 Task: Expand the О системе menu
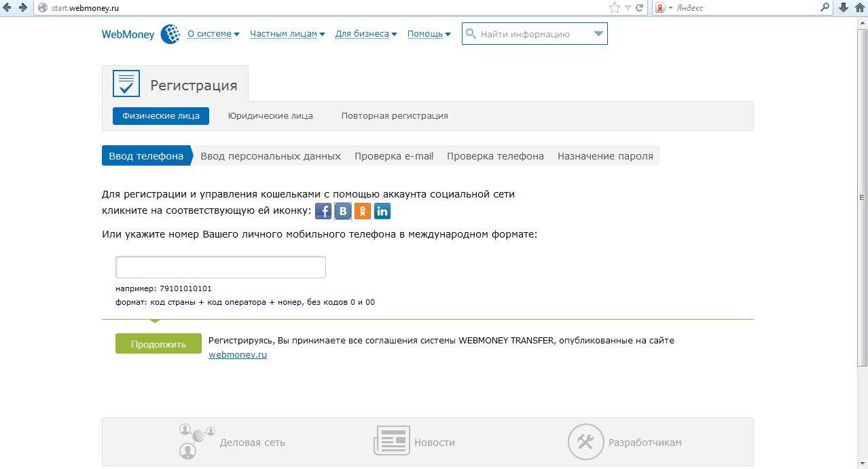coord(213,34)
